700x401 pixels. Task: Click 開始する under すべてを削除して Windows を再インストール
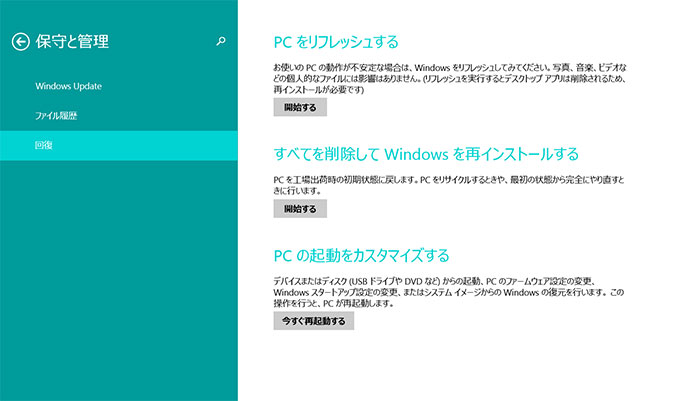tap(300, 209)
